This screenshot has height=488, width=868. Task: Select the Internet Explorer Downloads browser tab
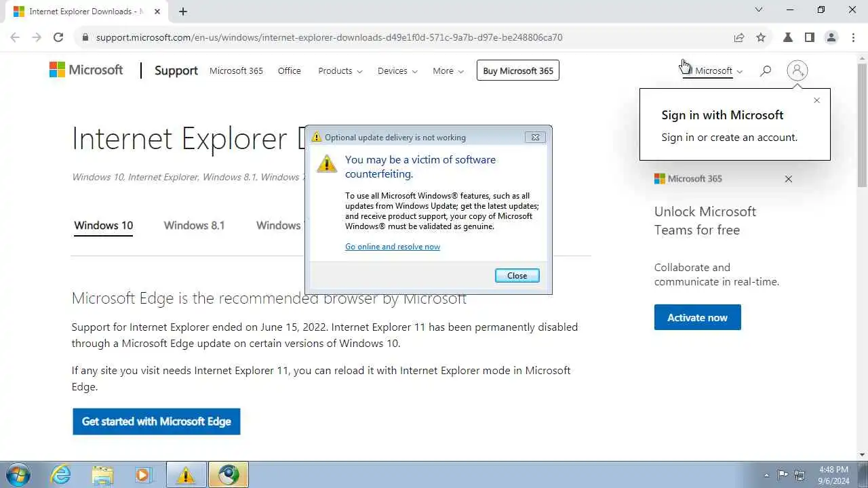[x=85, y=12]
